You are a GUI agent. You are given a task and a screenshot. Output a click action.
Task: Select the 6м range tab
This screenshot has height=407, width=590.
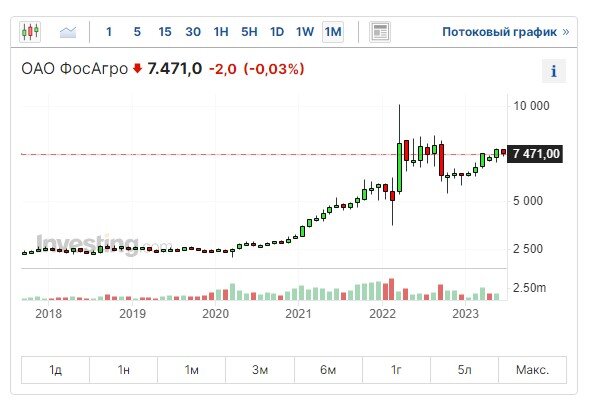328,370
